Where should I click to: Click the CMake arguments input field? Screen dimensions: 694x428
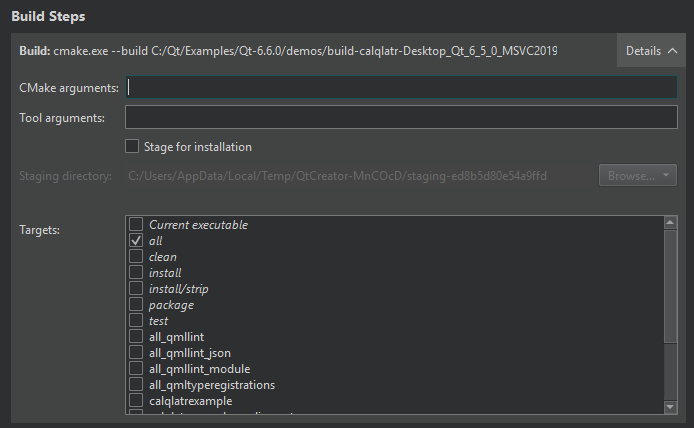click(x=402, y=88)
